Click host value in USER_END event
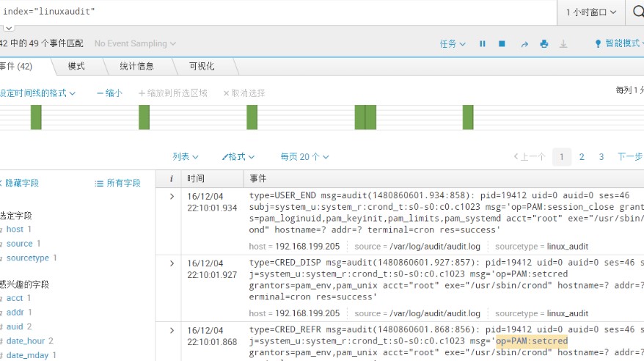The height and width of the screenshot is (361, 644). (307, 247)
